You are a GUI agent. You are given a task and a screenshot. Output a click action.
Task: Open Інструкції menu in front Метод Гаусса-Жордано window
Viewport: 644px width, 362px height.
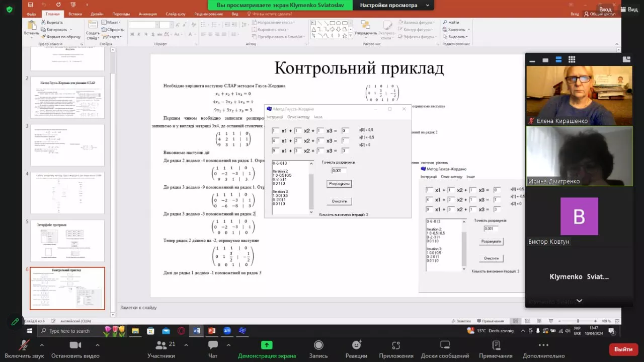pos(275,117)
